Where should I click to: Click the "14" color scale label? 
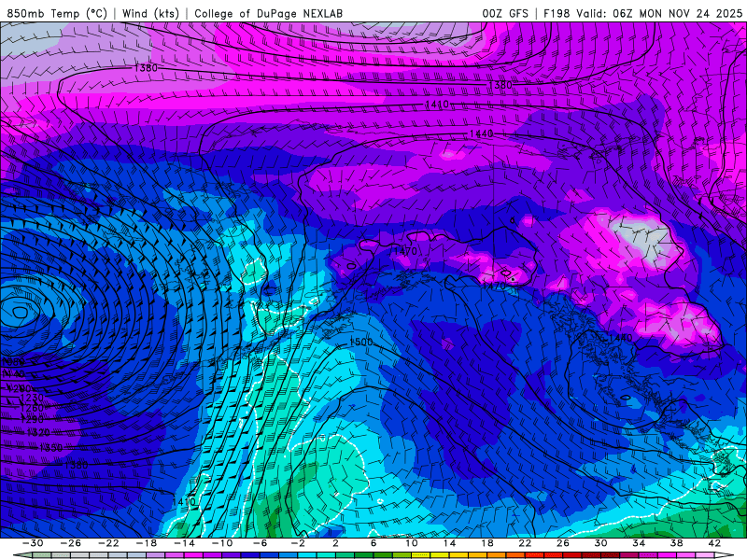[x=449, y=543]
